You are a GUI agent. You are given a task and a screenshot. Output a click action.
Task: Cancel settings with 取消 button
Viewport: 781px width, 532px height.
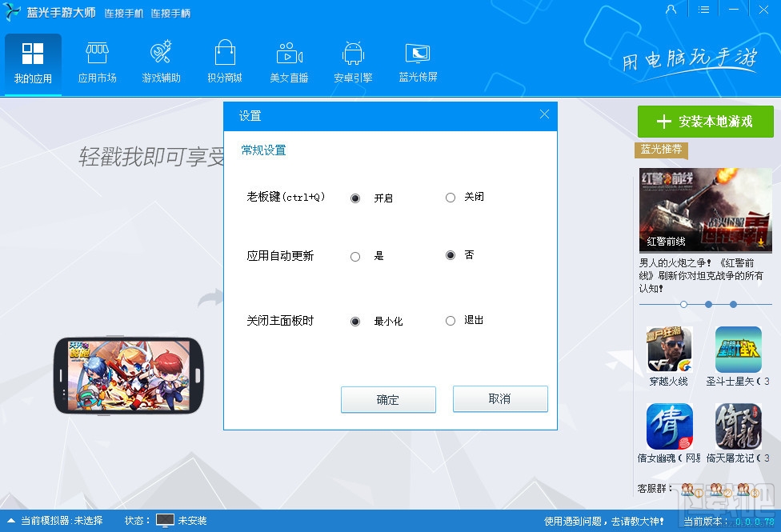point(500,399)
